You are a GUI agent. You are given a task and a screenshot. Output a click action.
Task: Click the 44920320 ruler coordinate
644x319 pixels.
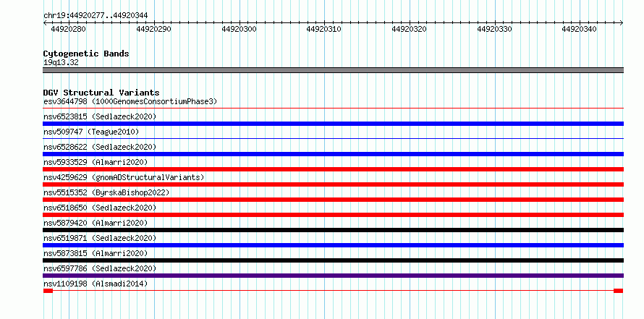tap(409, 29)
